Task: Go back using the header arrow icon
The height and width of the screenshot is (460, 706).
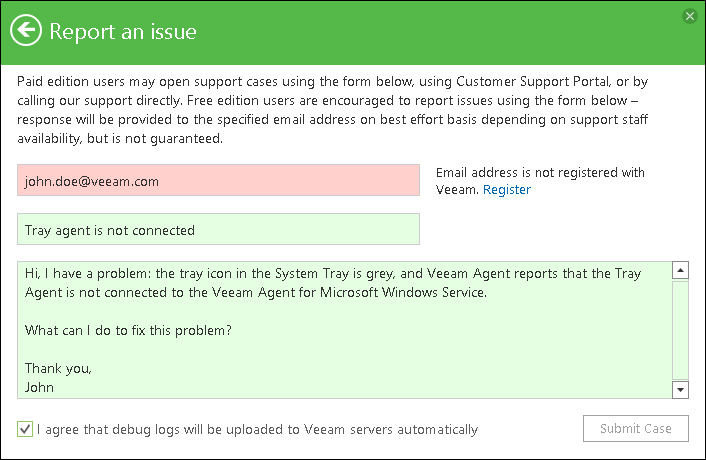Action: coord(26,31)
